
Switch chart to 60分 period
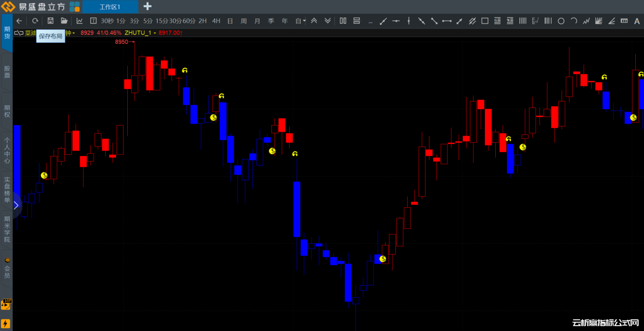[189, 21]
